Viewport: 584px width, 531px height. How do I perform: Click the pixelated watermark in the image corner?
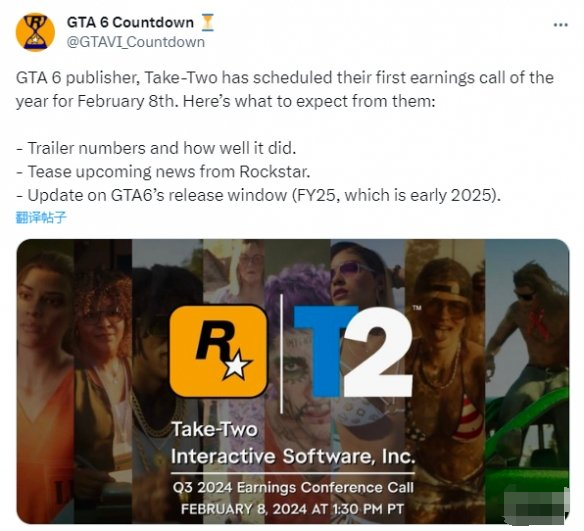point(535,505)
